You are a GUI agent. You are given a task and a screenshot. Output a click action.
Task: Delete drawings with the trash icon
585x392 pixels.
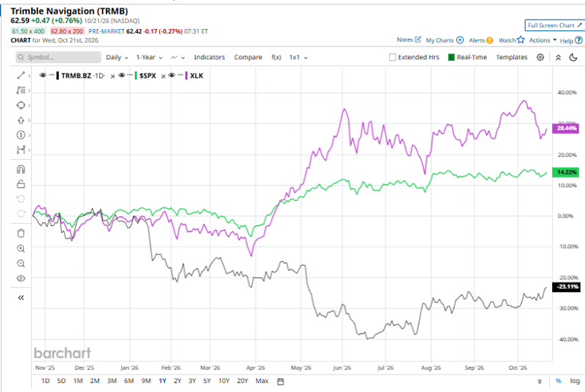click(21, 233)
